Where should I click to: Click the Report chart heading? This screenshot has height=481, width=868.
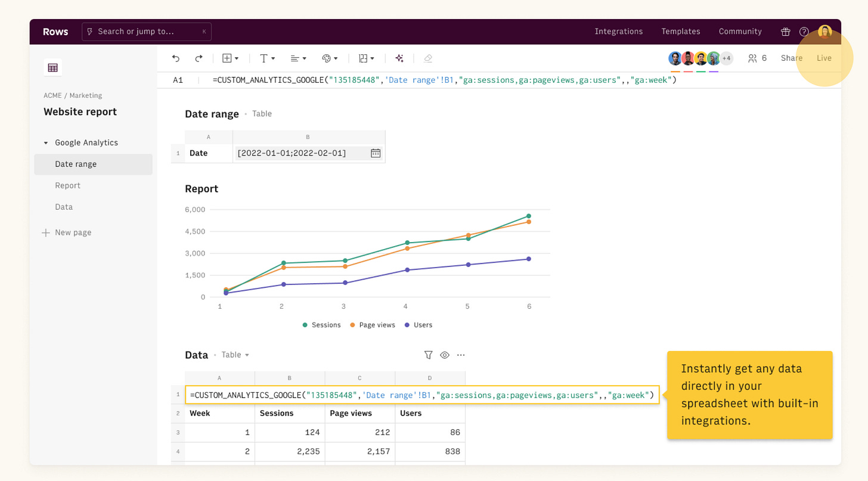201,189
